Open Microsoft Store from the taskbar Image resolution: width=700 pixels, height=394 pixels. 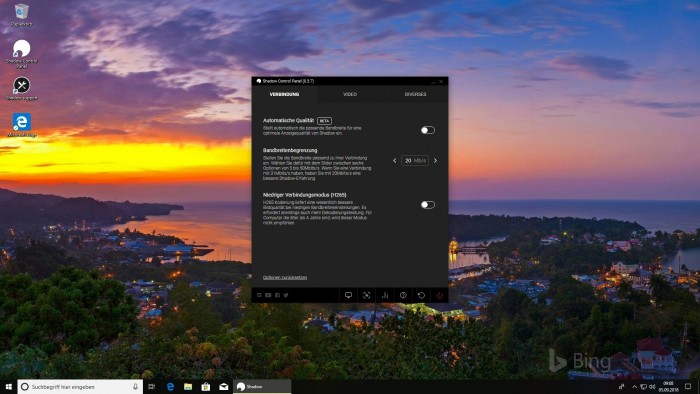click(206, 387)
